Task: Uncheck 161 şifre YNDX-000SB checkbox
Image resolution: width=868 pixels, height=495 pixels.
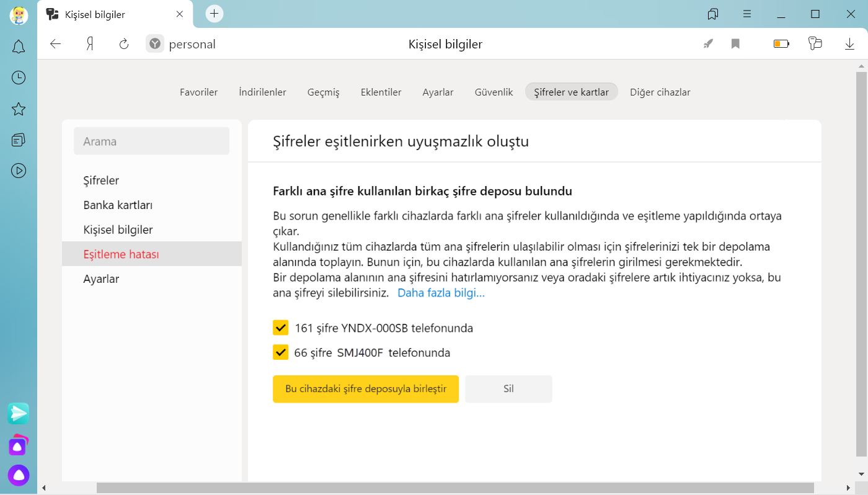Action: click(281, 328)
